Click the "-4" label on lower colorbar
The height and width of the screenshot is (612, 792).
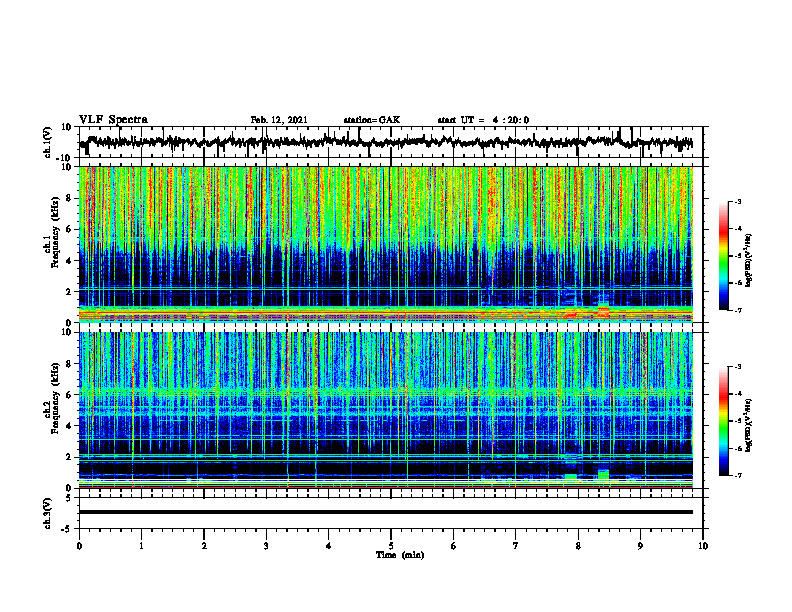pyautogui.click(x=738, y=394)
